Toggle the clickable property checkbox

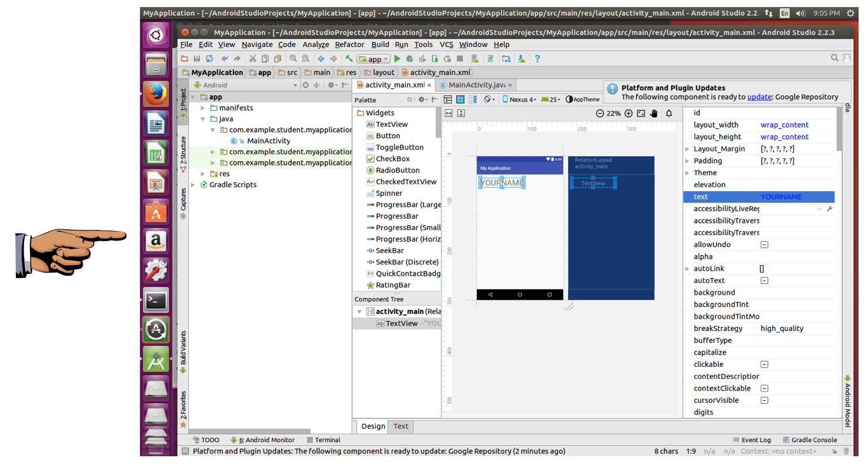point(764,365)
